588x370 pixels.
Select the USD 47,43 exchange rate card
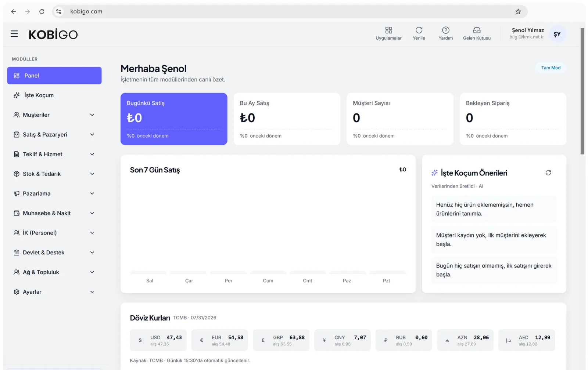(158, 340)
